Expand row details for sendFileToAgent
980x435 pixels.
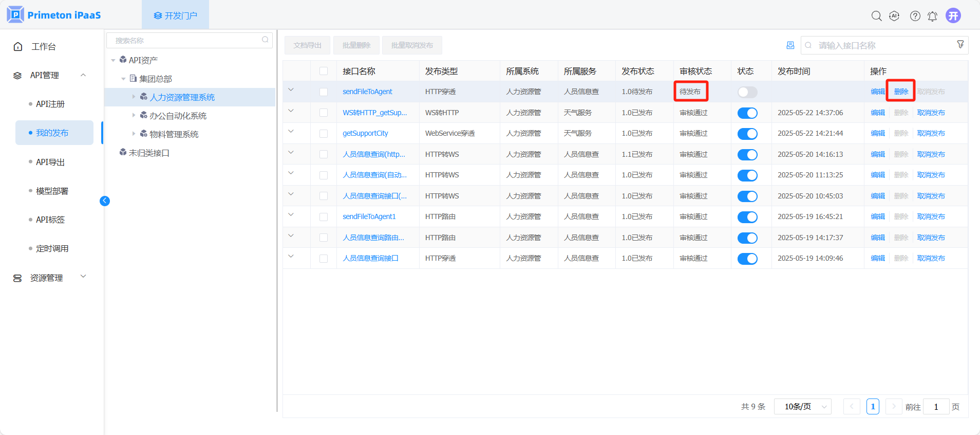(x=291, y=90)
